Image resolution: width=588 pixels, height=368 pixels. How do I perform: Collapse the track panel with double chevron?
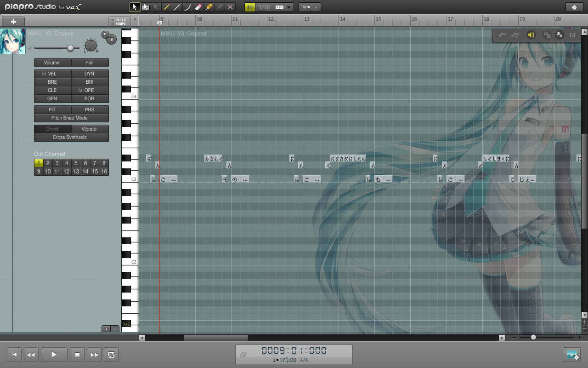135,20
